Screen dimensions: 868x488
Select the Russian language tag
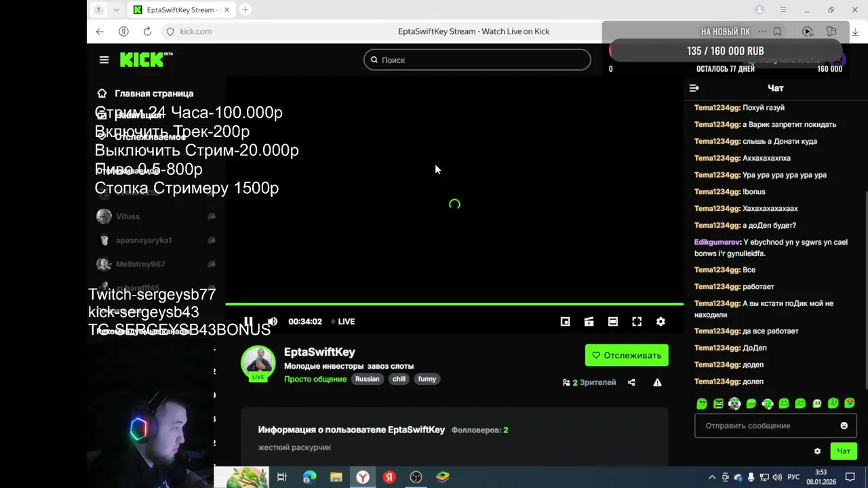tap(367, 379)
